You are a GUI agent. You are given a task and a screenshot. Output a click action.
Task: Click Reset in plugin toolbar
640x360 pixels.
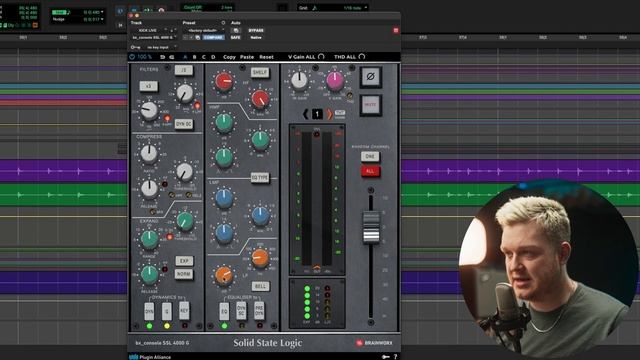(x=267, y=57)
